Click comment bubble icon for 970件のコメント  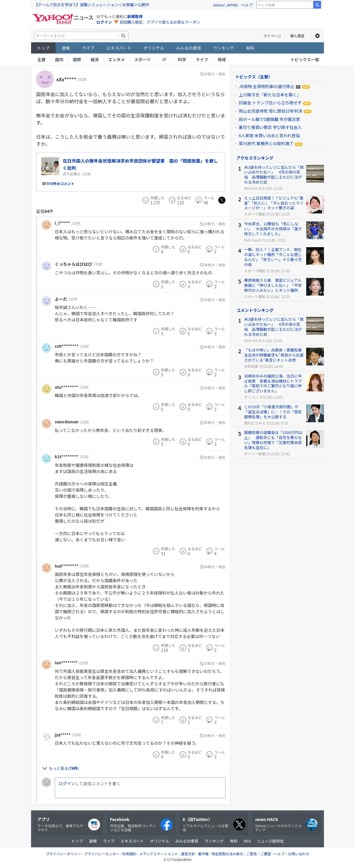pyautogui.click(x=44, y=184)
